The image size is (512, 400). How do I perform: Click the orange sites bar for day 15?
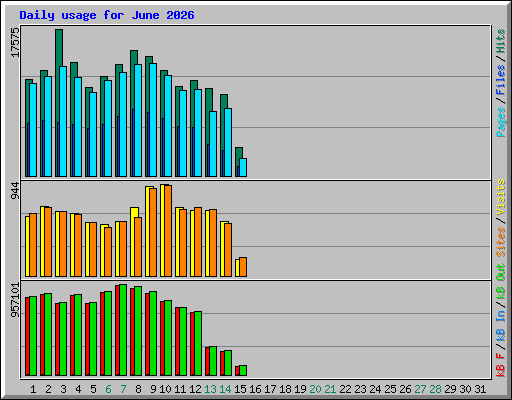click(x=243, y=267)
